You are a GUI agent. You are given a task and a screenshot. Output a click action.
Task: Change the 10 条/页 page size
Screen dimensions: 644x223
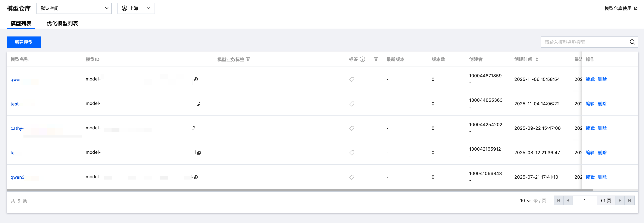[x=525, y=200]
